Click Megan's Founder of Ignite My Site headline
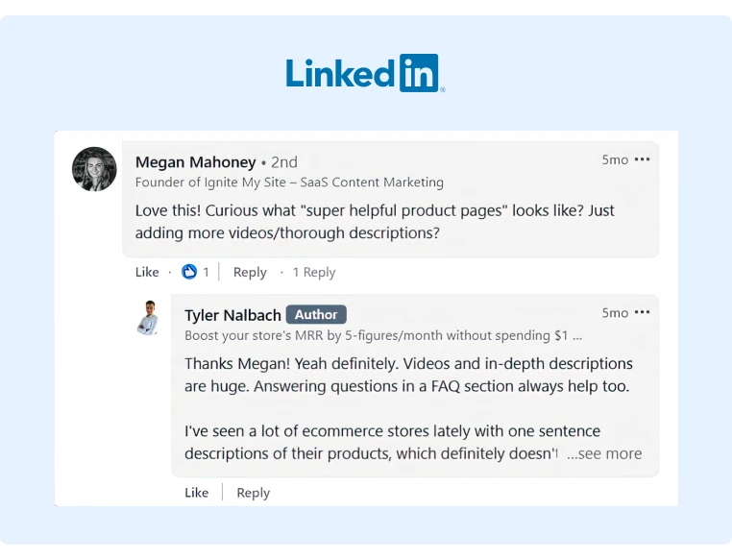Viewport: 732px width, 560px height. coord(289,183)
